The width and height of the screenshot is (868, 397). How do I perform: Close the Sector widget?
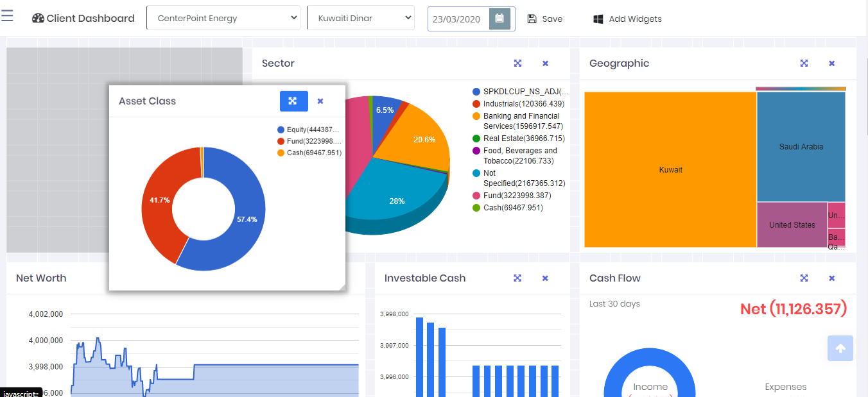pos(546,63)
